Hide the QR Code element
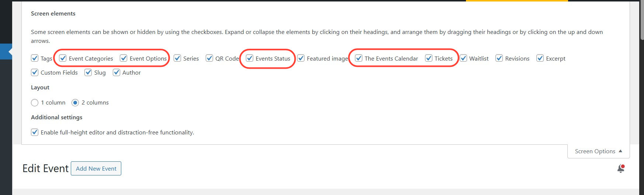The image size is (644, 195). pyautogui.click(x=209, y=58)
